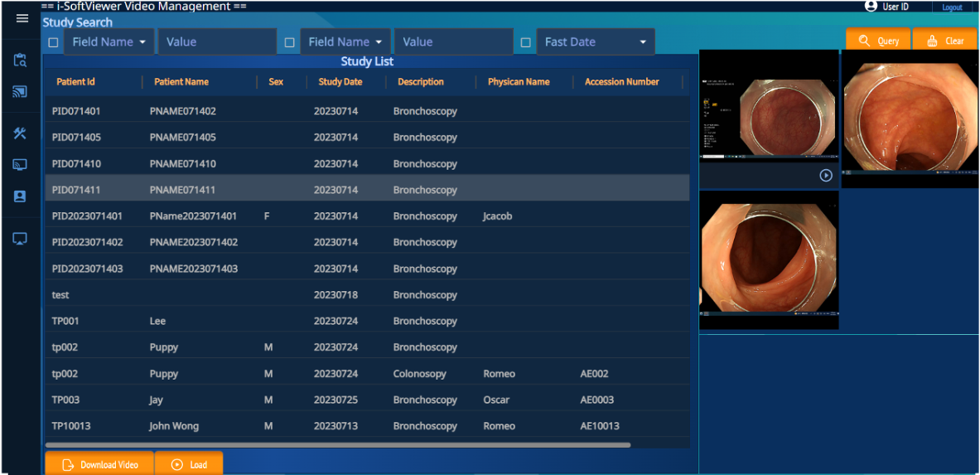Click the magnifier icon on the Query button

point(864,41)
